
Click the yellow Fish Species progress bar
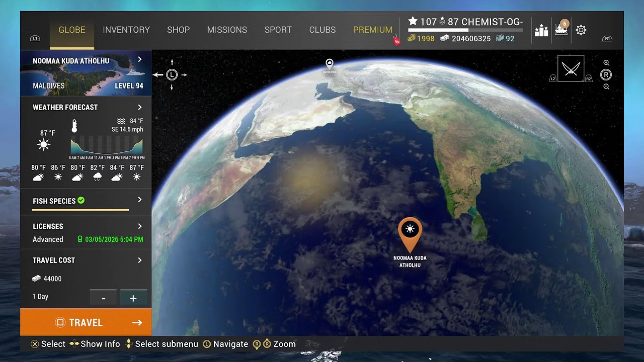80,210
